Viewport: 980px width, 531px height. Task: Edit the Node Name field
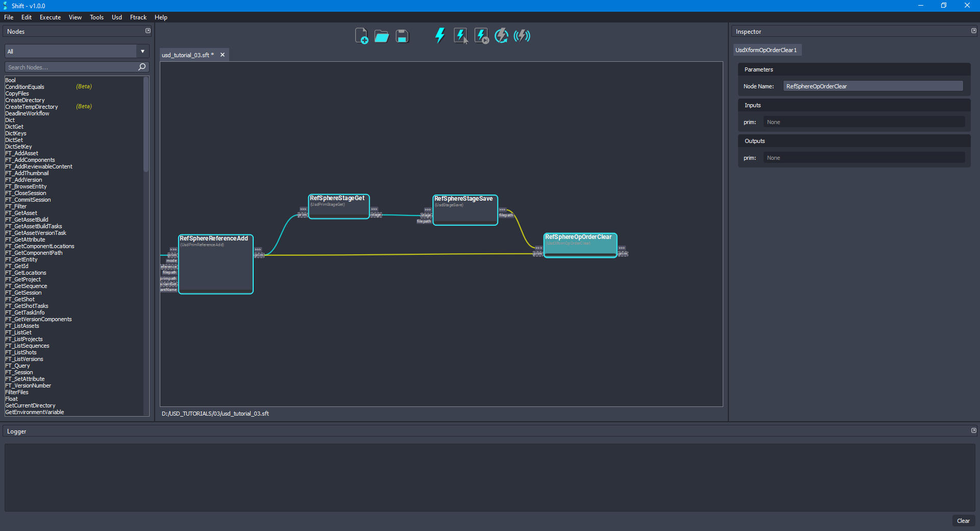tap(872, 86)
